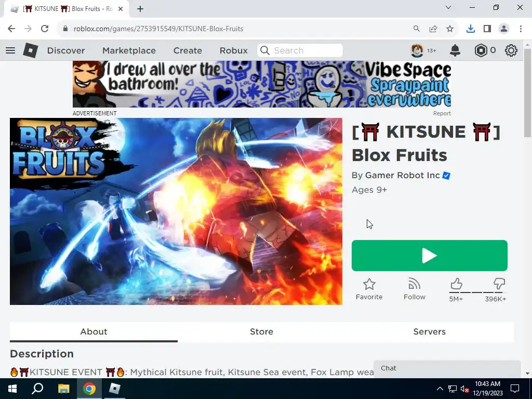Report the advertisement
Viewport: 532px width, 399px height.
442,113
